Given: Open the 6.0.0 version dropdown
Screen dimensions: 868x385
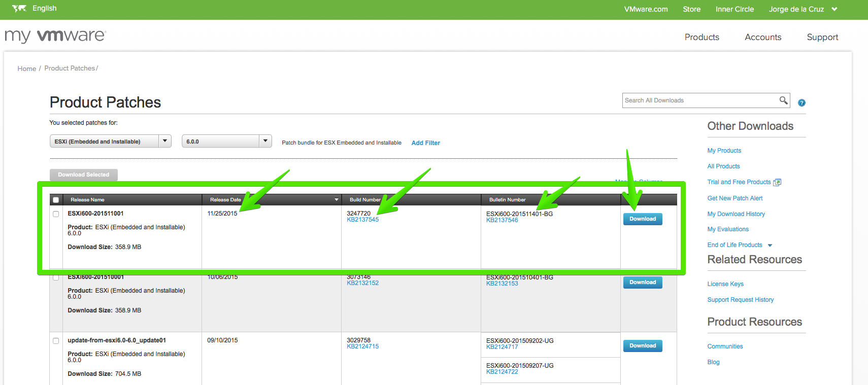Looking at the screenshot, I should (x=226, y=141).
